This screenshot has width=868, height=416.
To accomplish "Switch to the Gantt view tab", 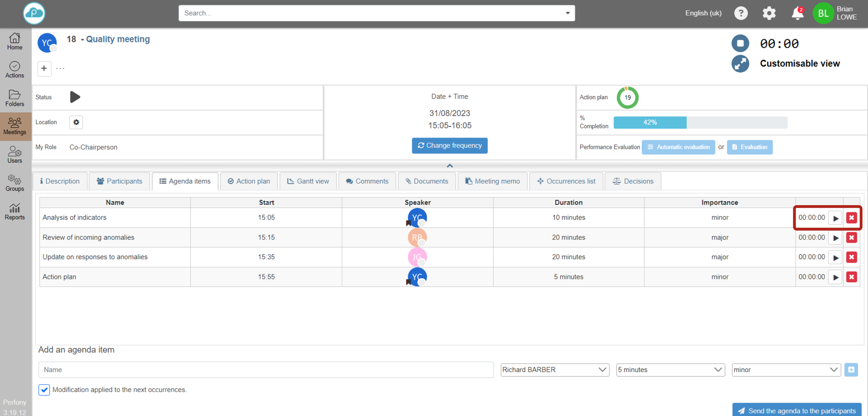I will [308, 181].
